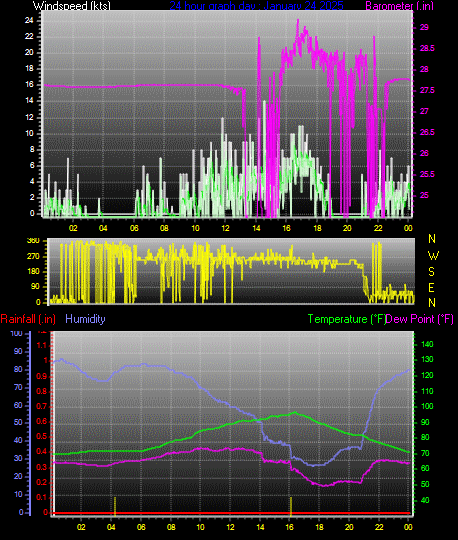The width and height of the screenshot is (458, 540).
Task: Click the 29 value on barometer axis
Action: (424, 27)
